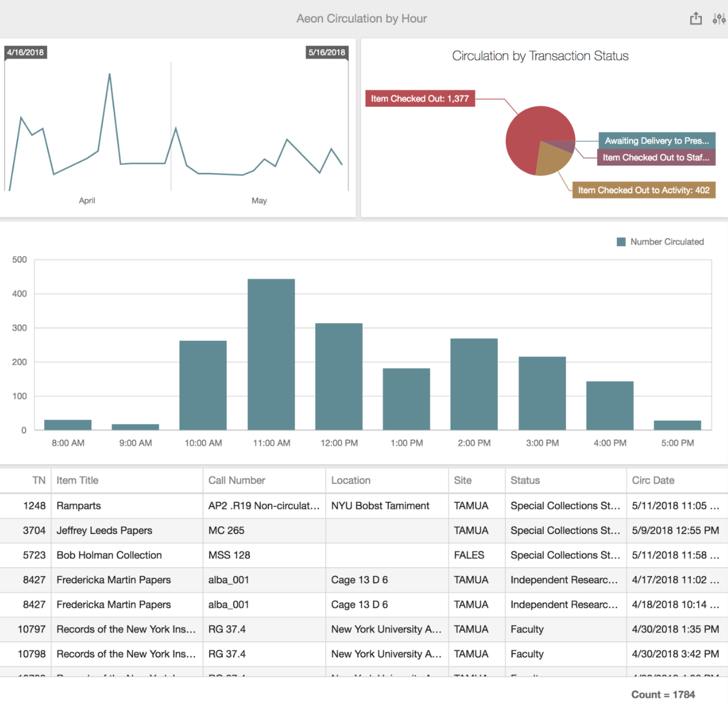Click the Item Checked Out to Staf... label

click(x=656, y=157)
